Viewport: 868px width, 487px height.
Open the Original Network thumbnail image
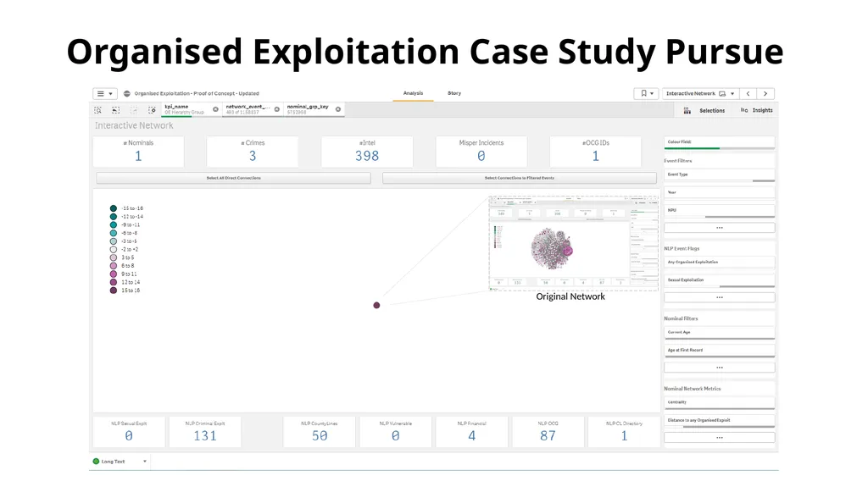pos(574,243)
